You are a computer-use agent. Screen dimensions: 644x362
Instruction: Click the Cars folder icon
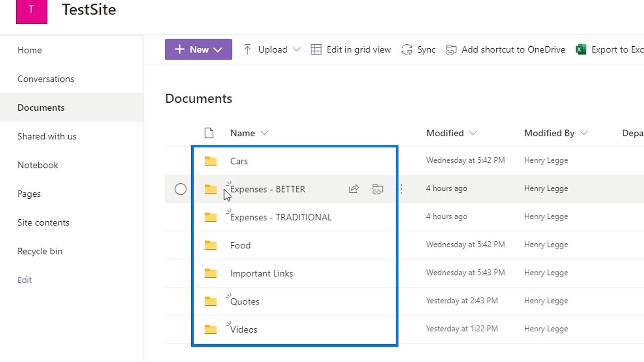(x=211, y=161)
